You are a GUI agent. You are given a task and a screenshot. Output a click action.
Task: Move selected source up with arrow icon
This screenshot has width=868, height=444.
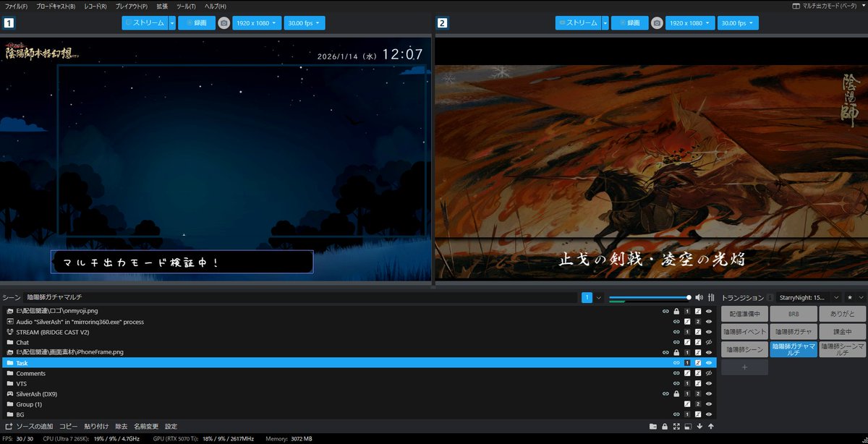pyautogui.click(x=711, y=427)
